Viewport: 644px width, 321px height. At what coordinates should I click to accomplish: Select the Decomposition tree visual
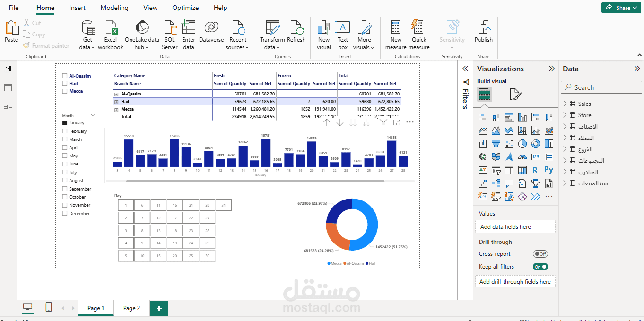496,183
